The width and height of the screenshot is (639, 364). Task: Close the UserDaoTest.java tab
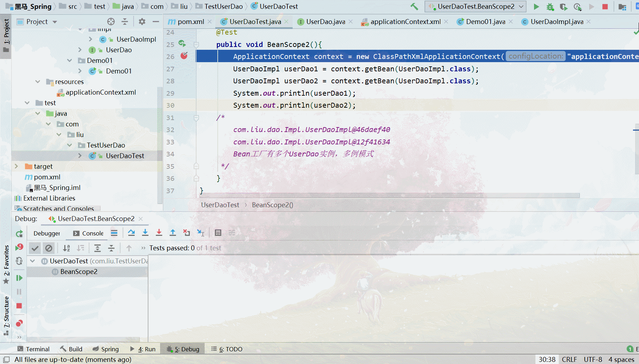287,22
